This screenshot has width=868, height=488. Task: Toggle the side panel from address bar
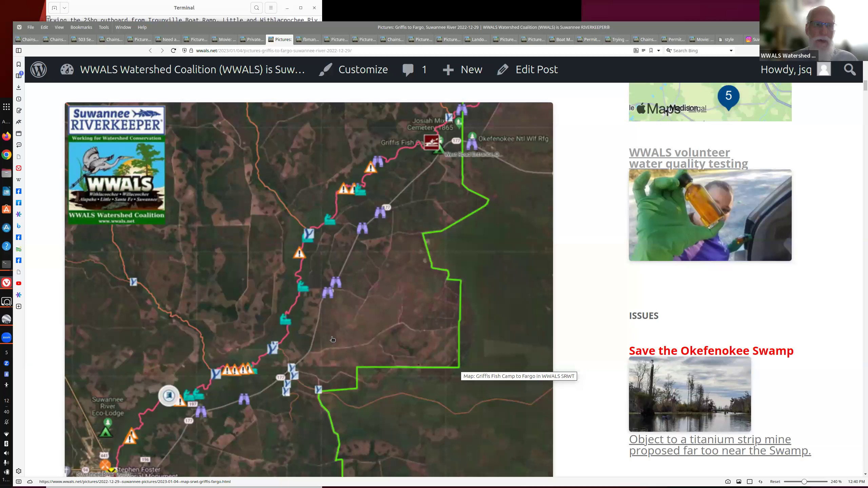(x=19, y=50)
